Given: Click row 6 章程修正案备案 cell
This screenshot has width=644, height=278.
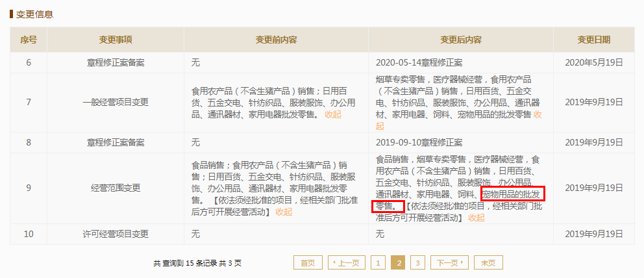Looking at the screenshot, I should pos(116,63).
